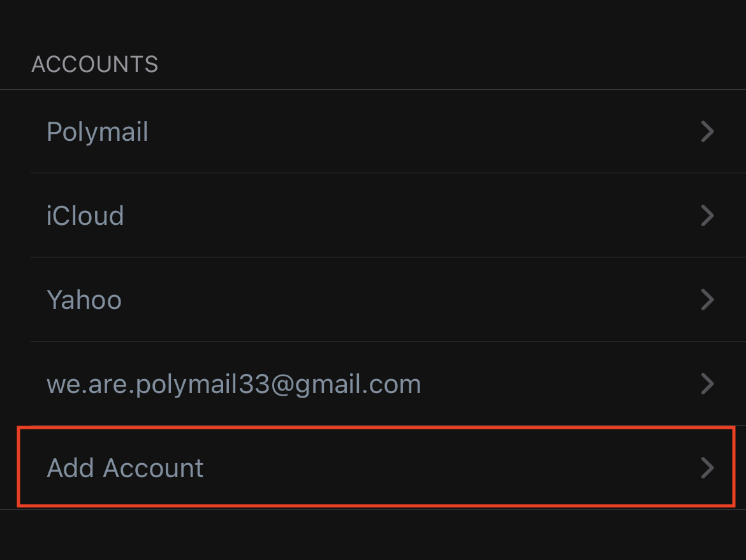Click the chevron next to the Gmail address
The image size is (746, 560).
pyautogui.click(x=706, y=384)
